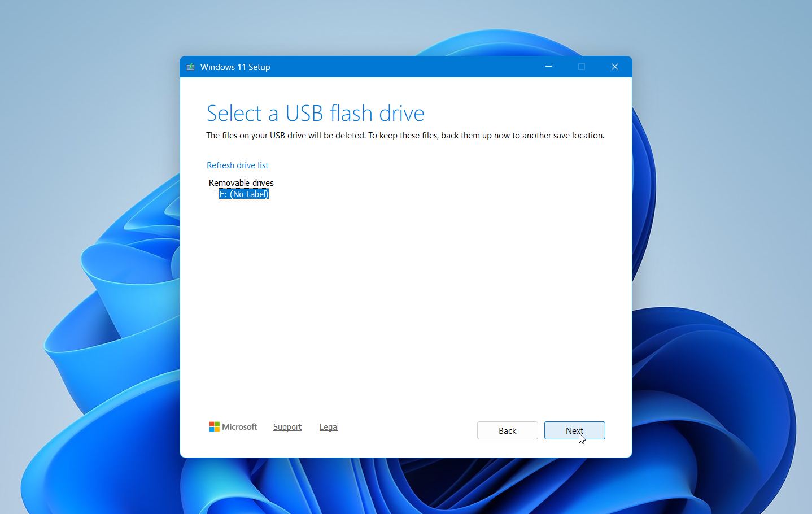Click the tree connector beside F: drive

[x=215, y=194]
